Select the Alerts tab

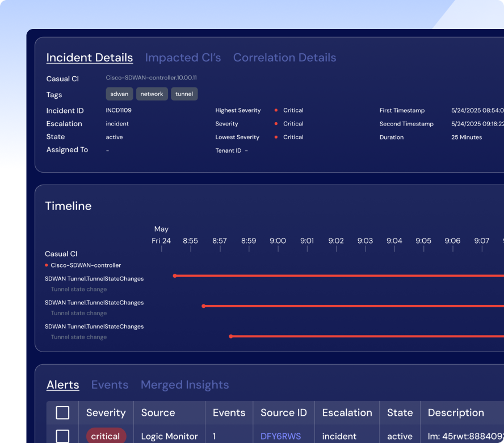coord(62,385)
